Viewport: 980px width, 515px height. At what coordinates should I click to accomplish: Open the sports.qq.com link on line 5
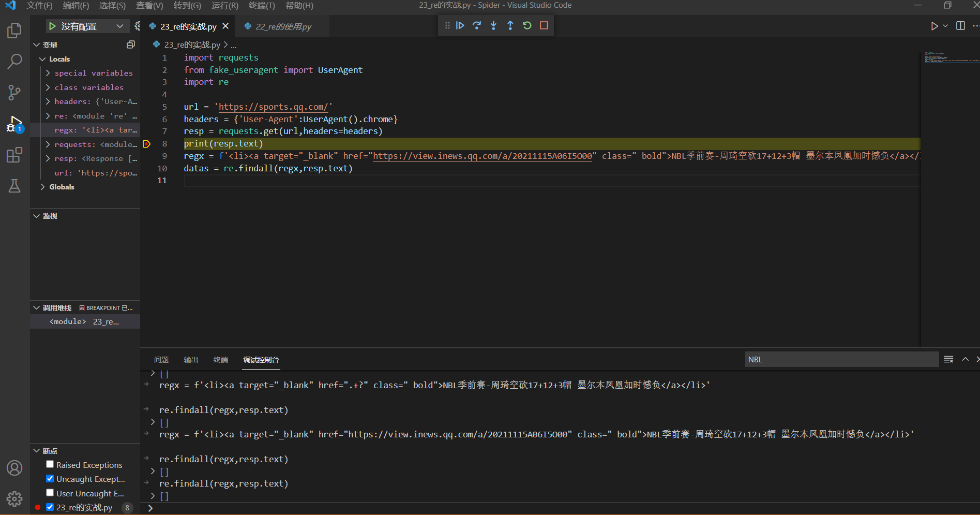click(273, 107)
